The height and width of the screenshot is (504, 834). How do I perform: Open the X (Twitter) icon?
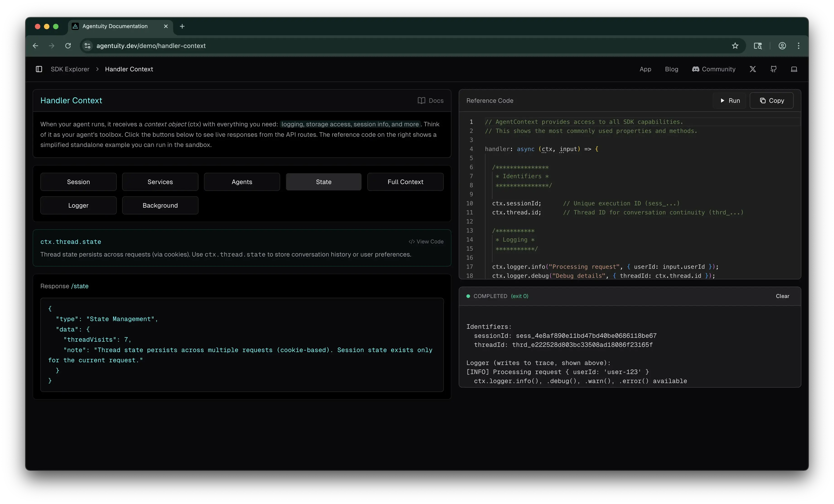pos(753,69)
